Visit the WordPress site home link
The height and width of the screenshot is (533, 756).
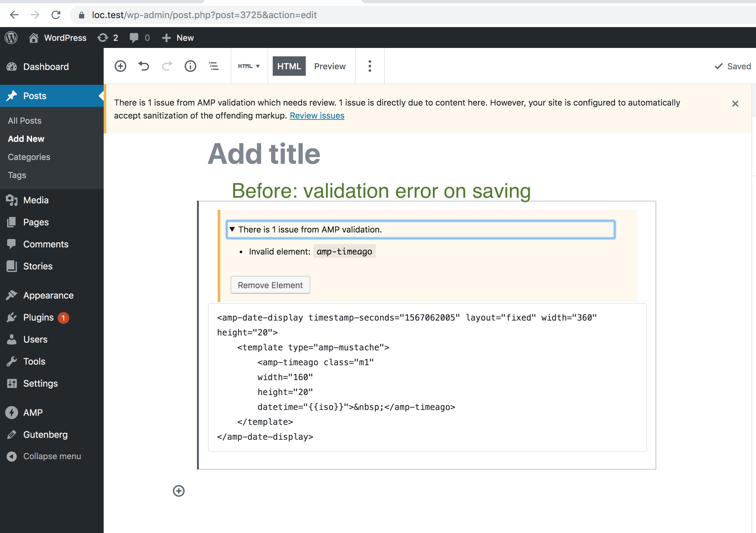pos(58,38)
